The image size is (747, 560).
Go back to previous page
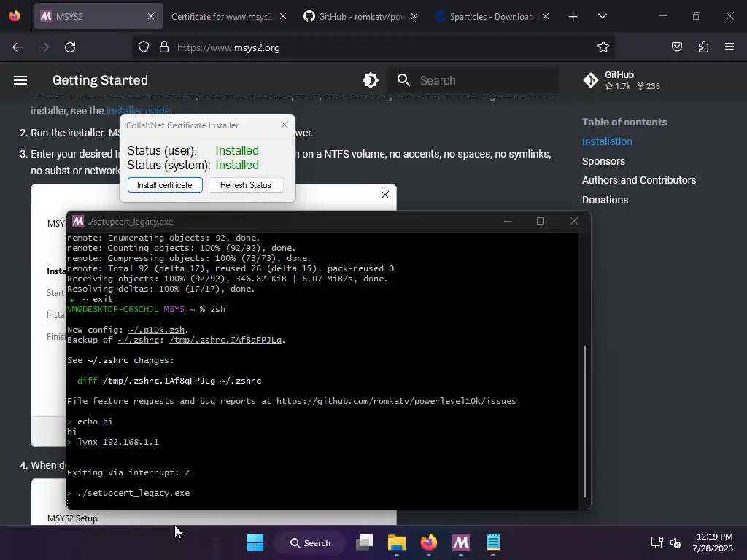point(18,47)
